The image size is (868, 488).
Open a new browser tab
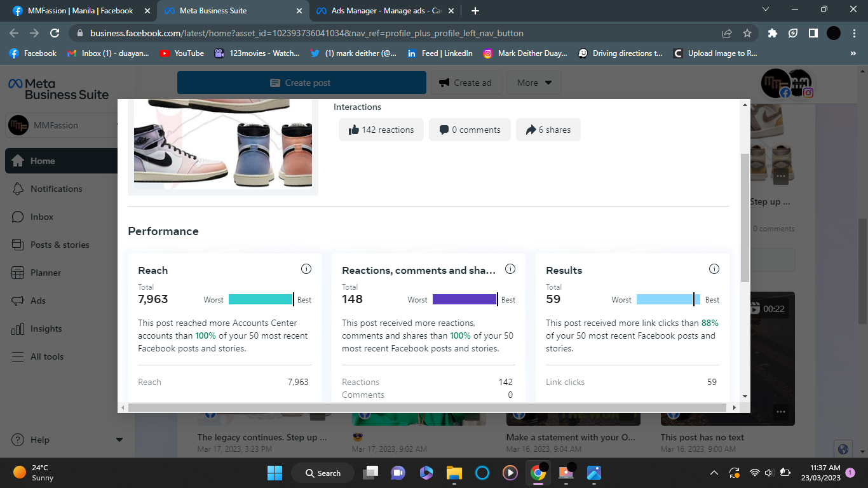475,11
